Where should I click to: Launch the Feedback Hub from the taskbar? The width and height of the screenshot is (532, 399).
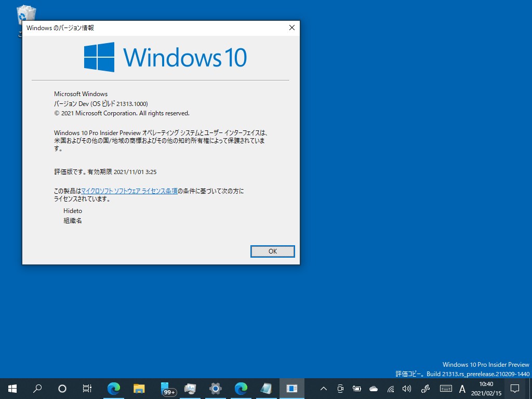[190, 388]
